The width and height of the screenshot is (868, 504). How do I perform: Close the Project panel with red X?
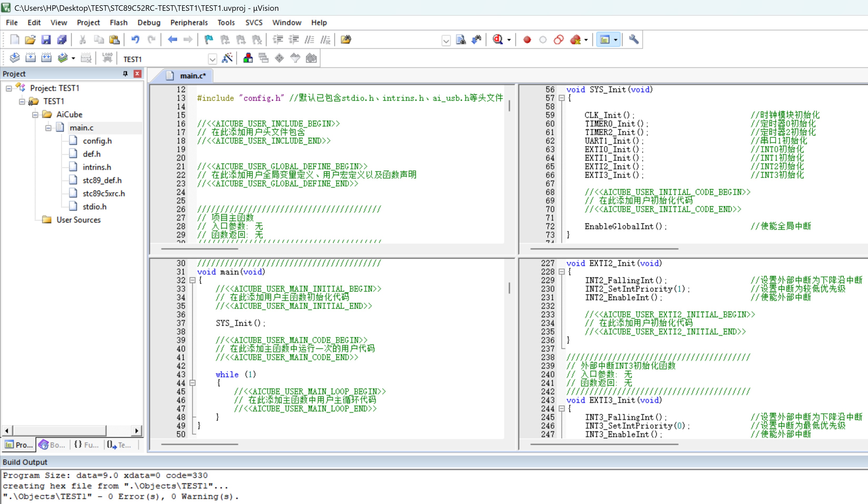137,74
